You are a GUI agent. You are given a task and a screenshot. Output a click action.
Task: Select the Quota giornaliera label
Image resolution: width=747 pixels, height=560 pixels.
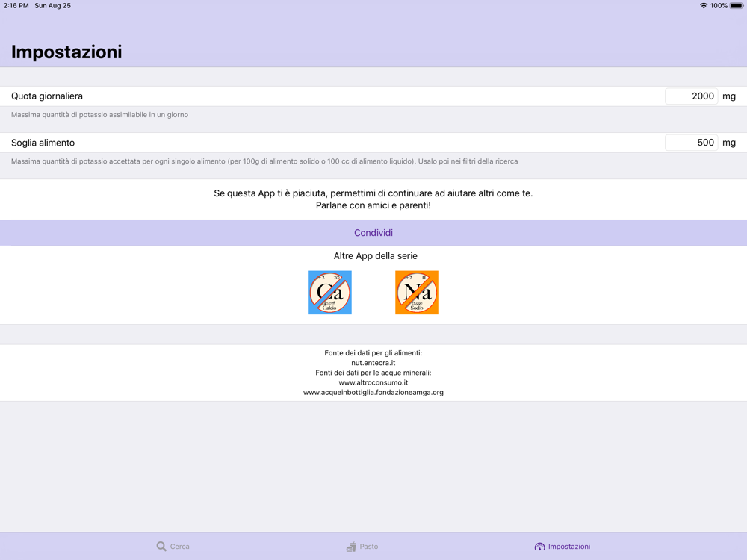(x=46, y=96)
